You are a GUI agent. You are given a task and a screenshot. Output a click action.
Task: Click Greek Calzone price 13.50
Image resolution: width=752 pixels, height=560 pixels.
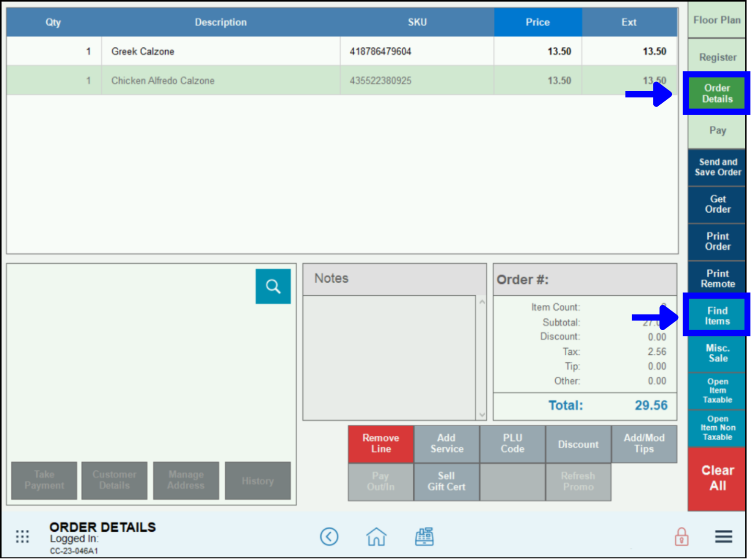pyautogui.click(x=559, y=51)
